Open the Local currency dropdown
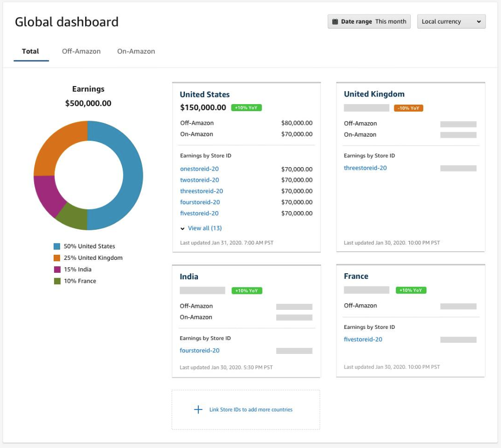This screenshot has width=501, height=448. pos(451,22)
